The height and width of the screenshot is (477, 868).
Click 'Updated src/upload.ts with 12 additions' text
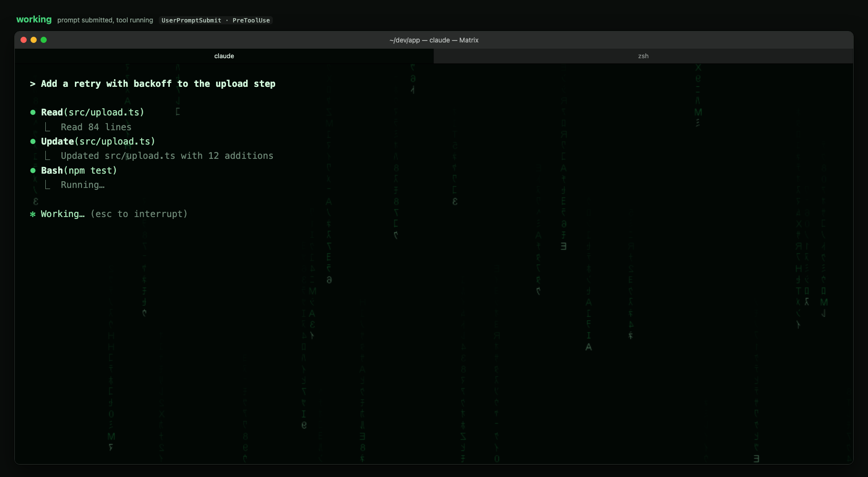(x=167, y=156)
